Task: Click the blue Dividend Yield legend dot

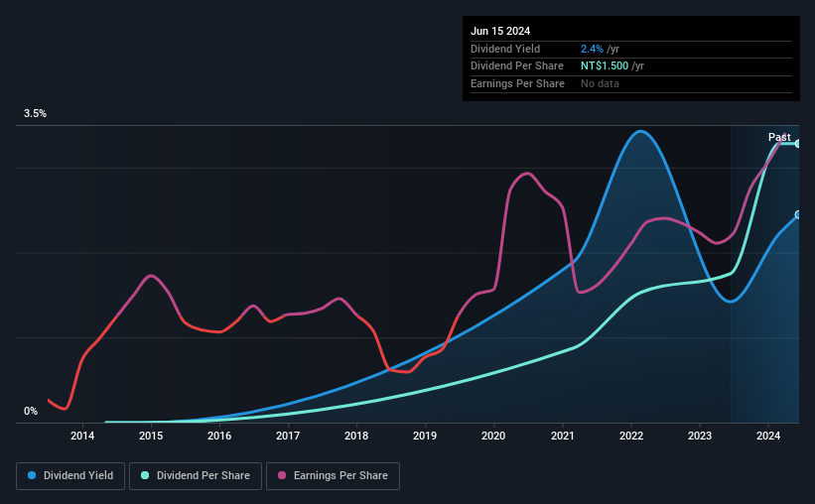Action: (32, 475)
